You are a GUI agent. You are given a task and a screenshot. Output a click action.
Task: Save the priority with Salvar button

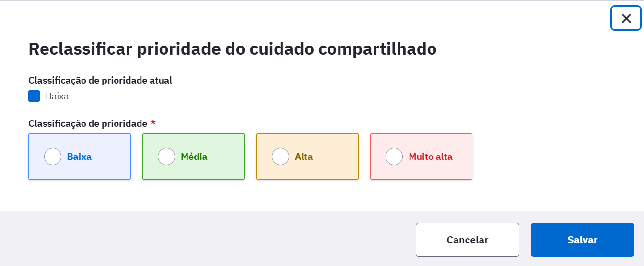coord(583,240)
